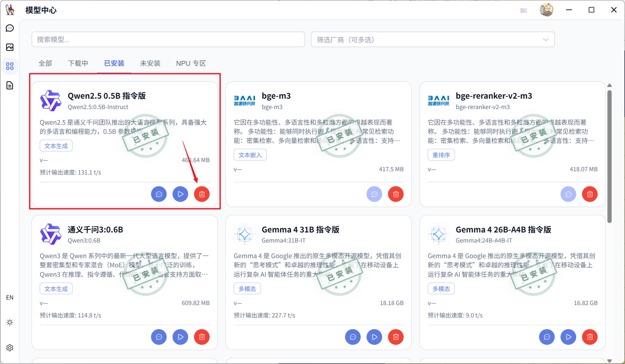Click the 多模态 tag on Gemma 4 31B
The image size is (625, 364).
[x=247, y=288]
